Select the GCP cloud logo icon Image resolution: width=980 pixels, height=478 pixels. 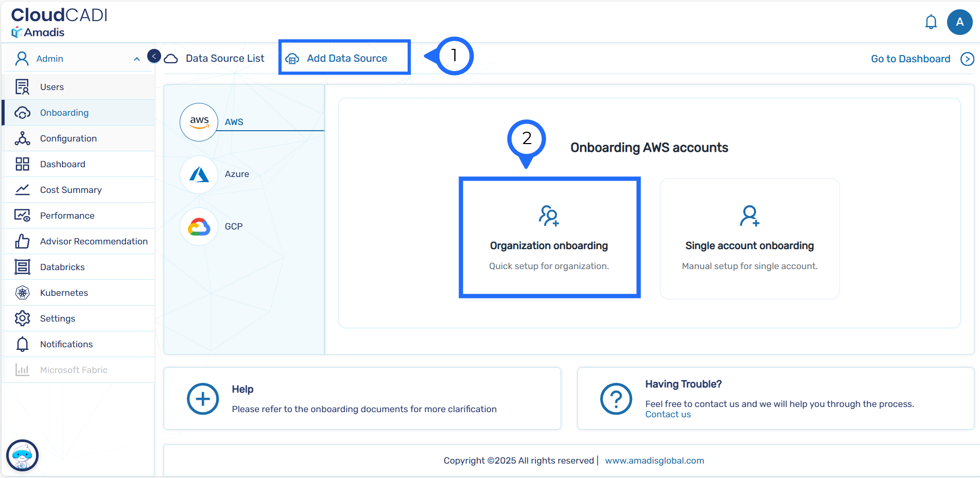coord(199,226)
